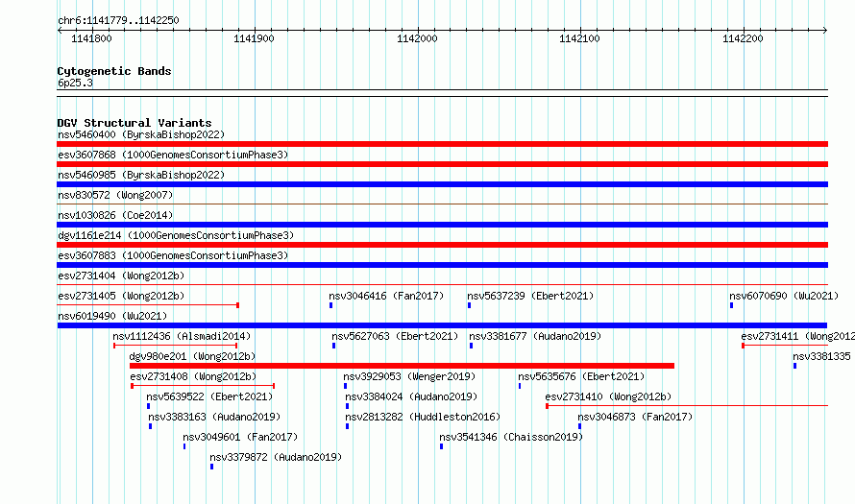The width and height of the screenshot is (855, 504).
Task: Click the red span under nsv1112436
Action: (x=176, y=346)
